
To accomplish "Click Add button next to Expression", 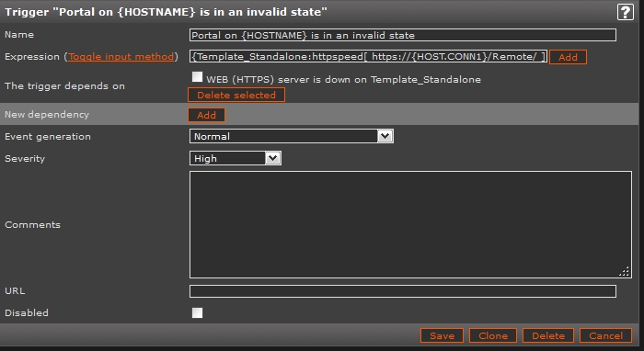I will 568,57.
